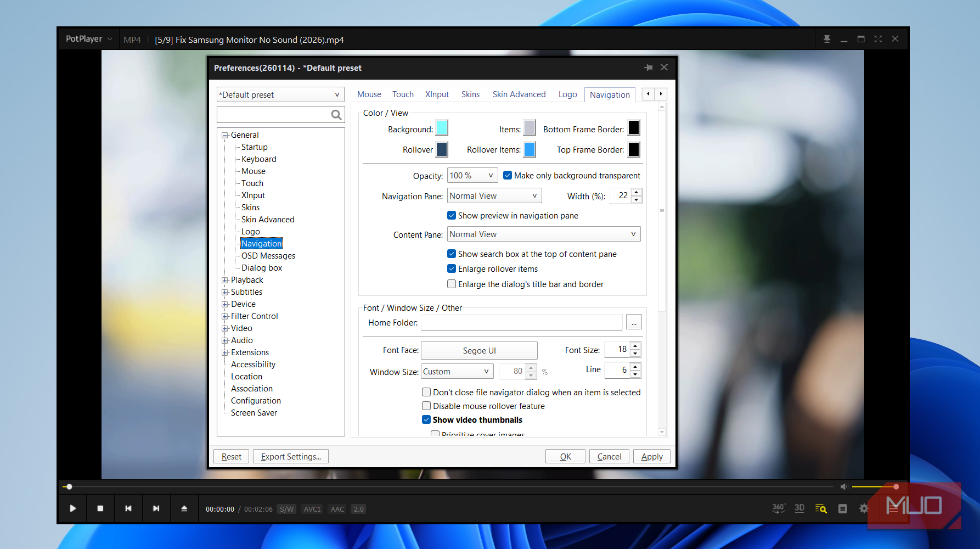Open the 3D video mode icon
The height and width of the screenshot is (549, 980).
(x=799, y=508)
